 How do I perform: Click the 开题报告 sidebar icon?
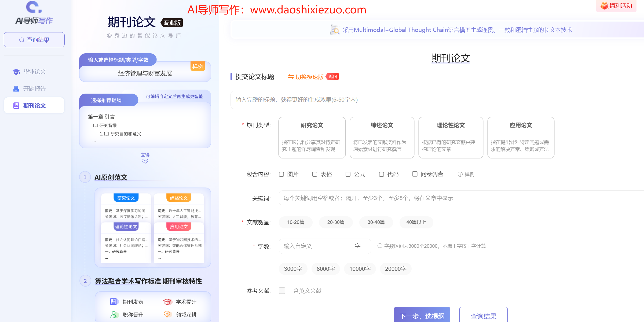tap(16, 89)
